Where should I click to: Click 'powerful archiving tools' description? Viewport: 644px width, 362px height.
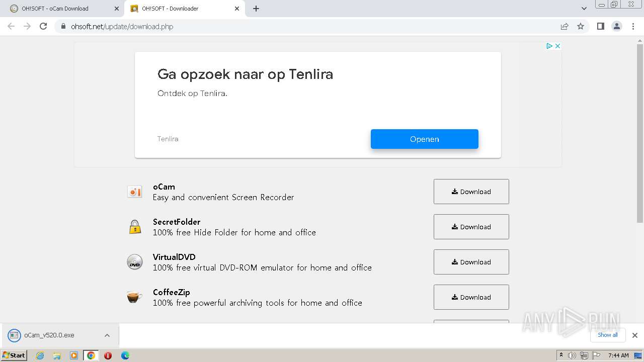(x=258, y=303)
